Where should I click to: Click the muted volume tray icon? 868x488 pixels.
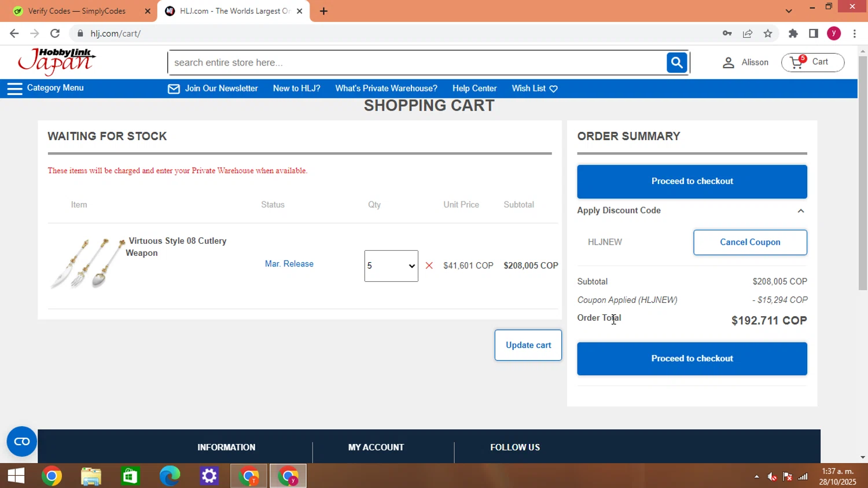[772, 476]
